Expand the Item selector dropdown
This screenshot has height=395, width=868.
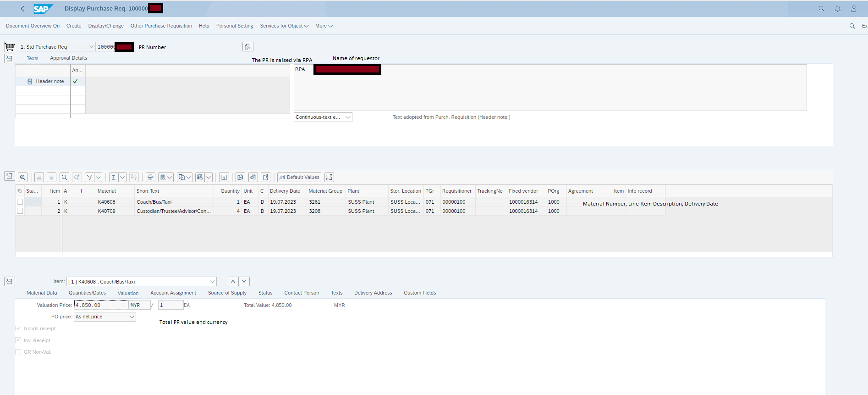(x=212, y=282)
